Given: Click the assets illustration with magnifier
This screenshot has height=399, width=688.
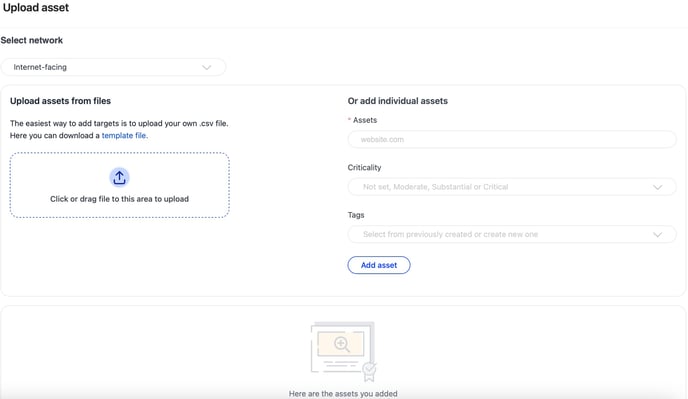Looking at the screenshot, I should pos(344,352).
